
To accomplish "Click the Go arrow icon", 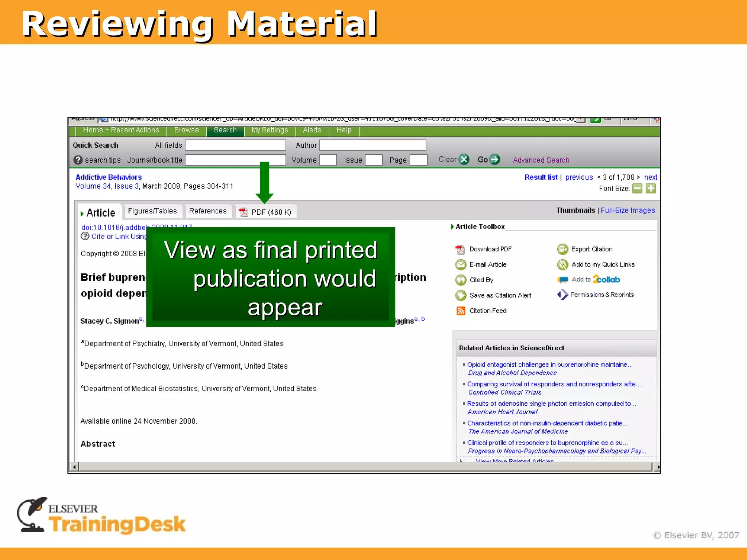I will [494, 160].
